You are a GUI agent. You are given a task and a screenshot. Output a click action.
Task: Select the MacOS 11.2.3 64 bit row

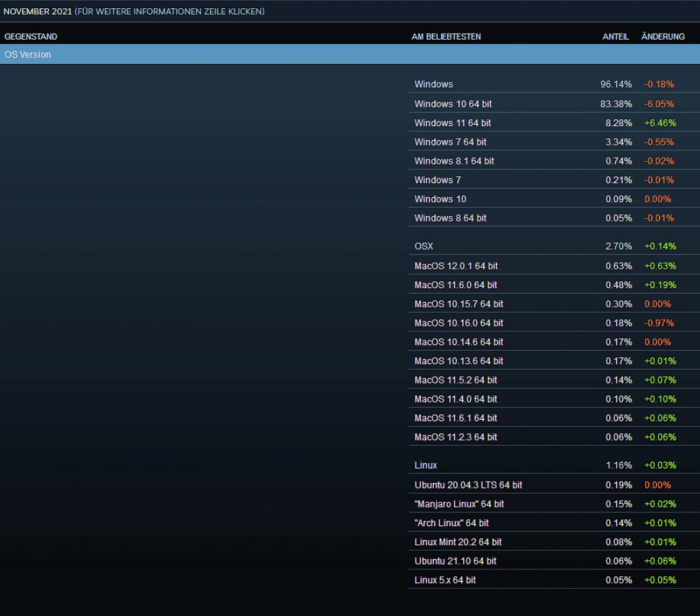click(x=554, y=438)
